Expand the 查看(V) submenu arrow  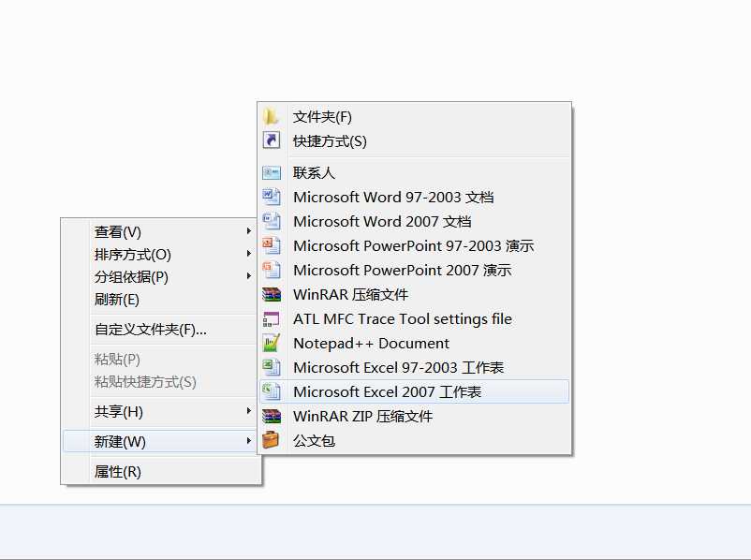tap(248, 231)
